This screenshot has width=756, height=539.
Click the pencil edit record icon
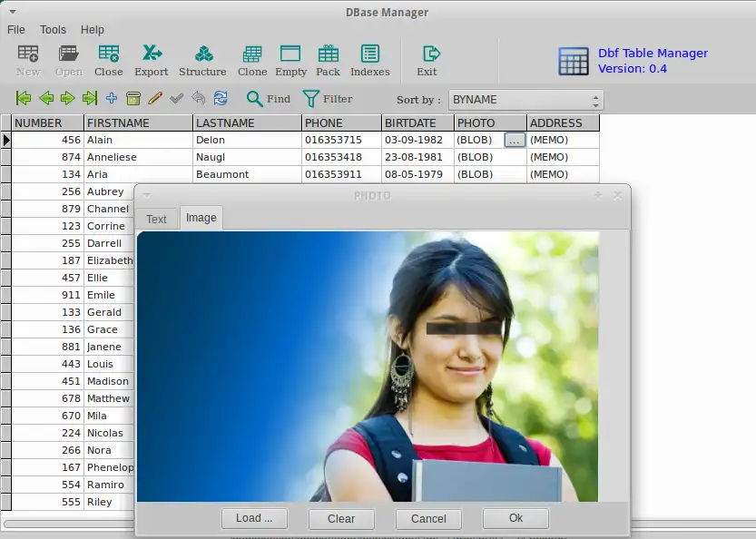click(155, 99)
